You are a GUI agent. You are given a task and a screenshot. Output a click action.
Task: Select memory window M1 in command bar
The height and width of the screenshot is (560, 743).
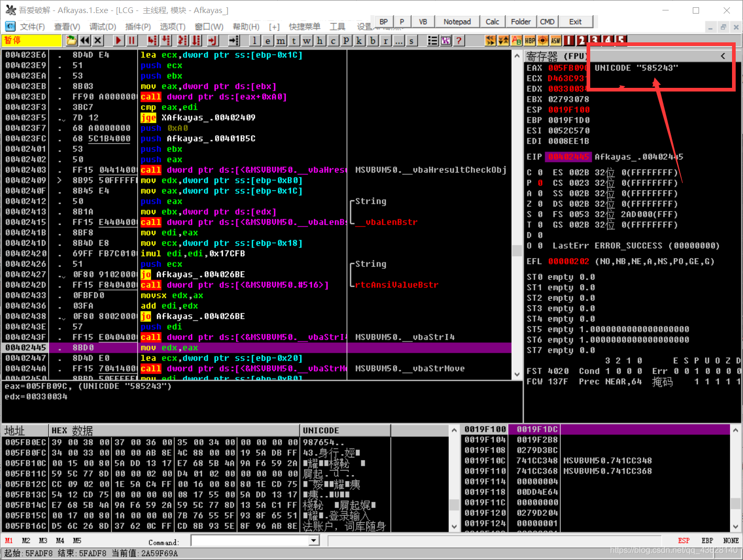pyautogui.click(x=9, y=541)
